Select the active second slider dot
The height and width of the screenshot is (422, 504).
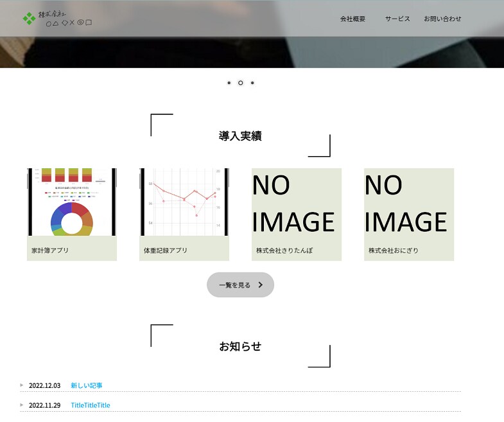pos(240,83)
